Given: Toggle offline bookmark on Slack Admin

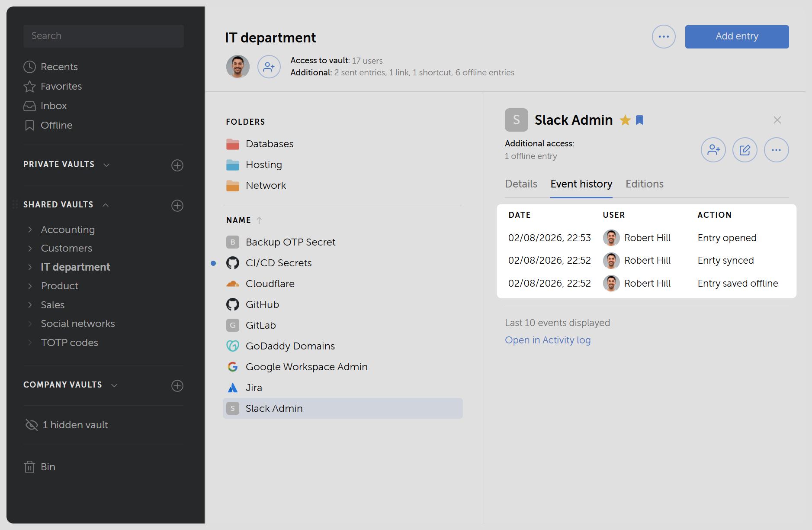Looking at the screenshot, I should (x=640, y=120).
